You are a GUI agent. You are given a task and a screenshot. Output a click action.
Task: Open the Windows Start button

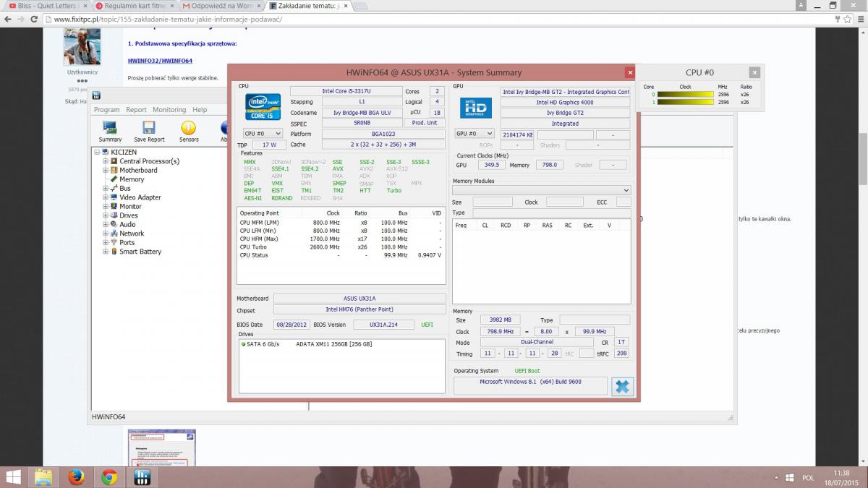pos(13,477)
